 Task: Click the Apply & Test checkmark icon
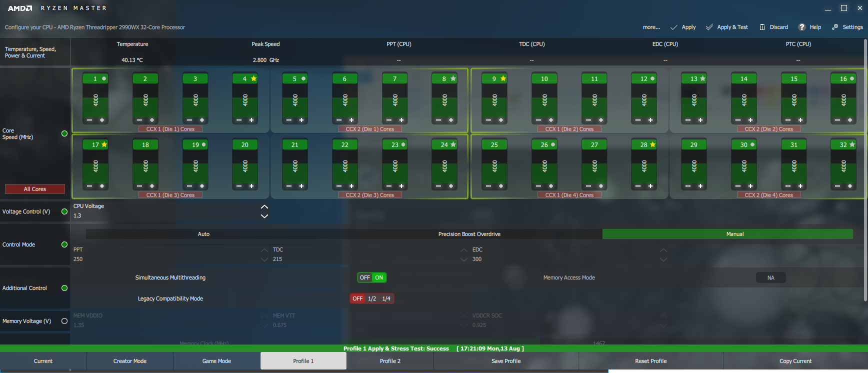point(709,27)
